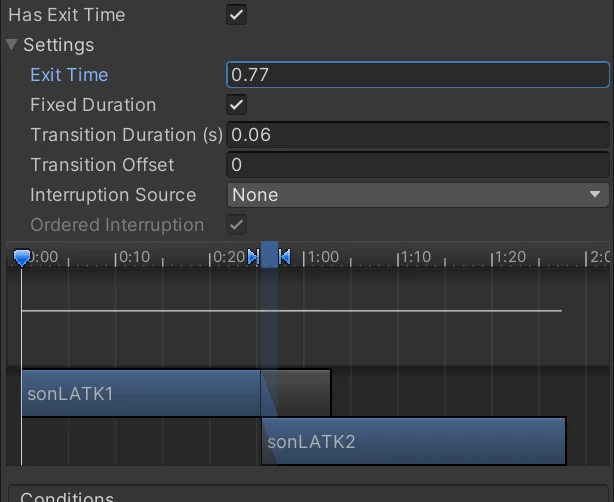This screenshot has width=614, height=502.
Task: Click the transition start handle on the ruler
Action: coord(253,257)
